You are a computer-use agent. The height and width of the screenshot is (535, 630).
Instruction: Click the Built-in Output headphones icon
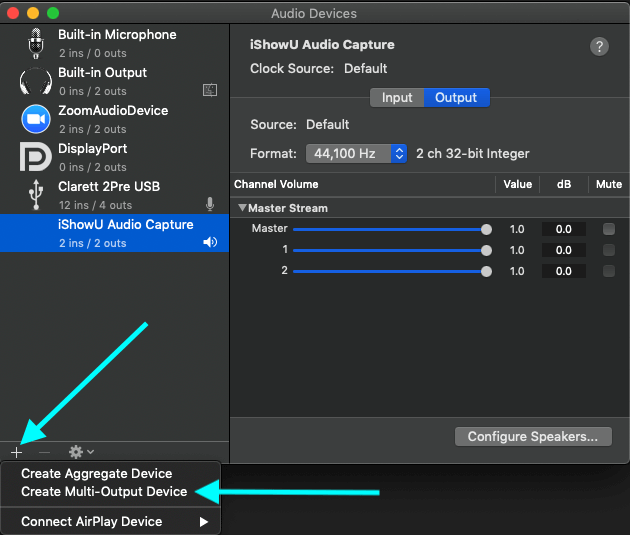(36, 82)
